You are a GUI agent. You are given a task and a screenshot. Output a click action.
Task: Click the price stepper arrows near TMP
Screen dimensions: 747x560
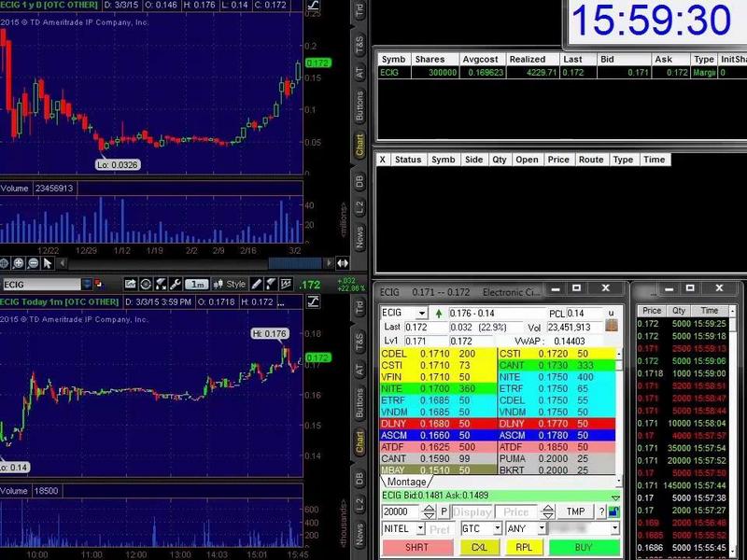pyautogui.click(x=548, y=511)
